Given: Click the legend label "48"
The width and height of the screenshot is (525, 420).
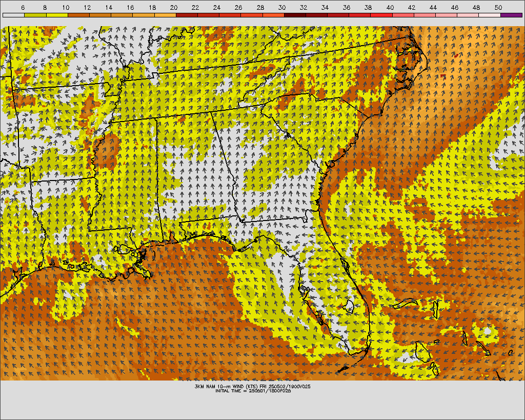Looking at the screenshot, I should point(476,8).
